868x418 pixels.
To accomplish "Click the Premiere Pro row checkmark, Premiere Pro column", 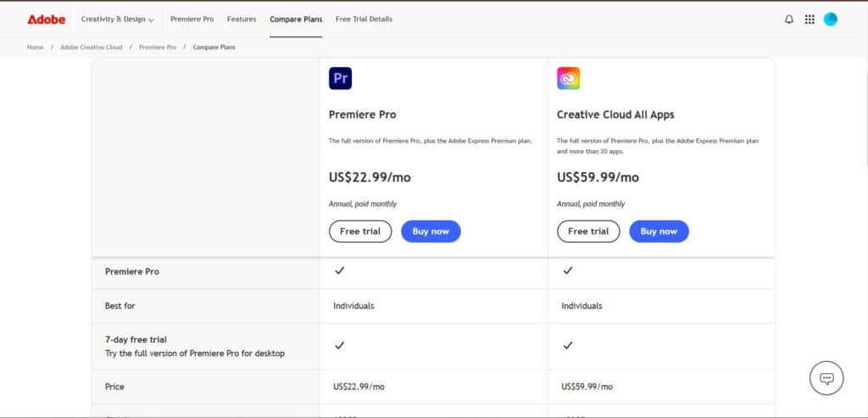I will 340,270.
